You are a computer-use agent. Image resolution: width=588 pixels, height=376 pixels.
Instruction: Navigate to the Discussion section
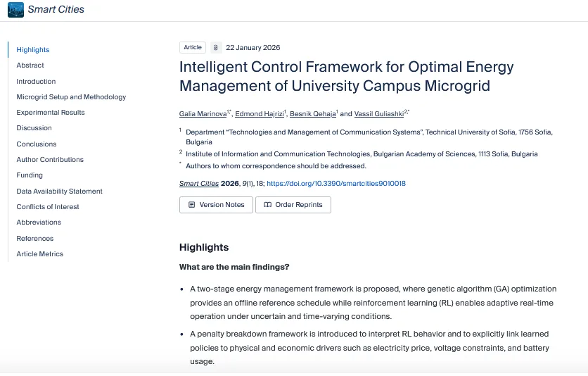pos(34,128)
